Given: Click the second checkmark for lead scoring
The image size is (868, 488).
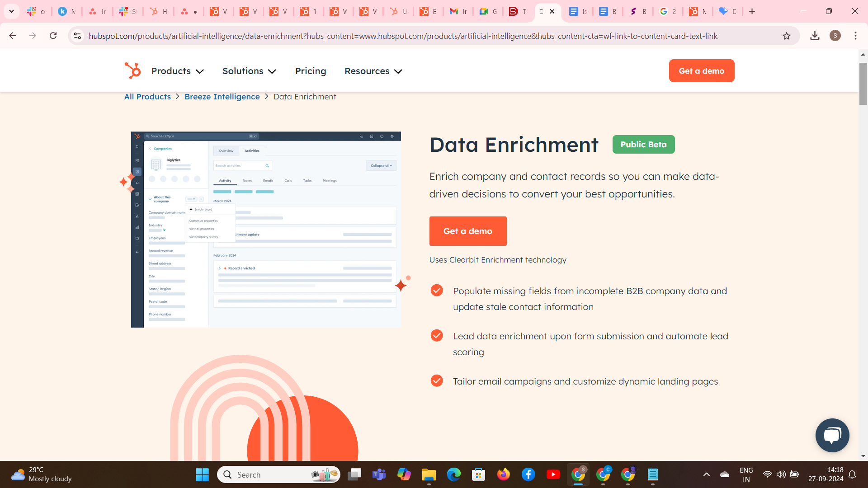Looking at the screenshot, I should (437, 335).
